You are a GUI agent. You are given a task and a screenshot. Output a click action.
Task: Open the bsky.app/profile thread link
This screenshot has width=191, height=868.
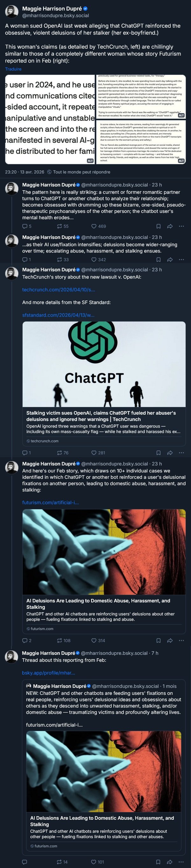click(48, 673)
